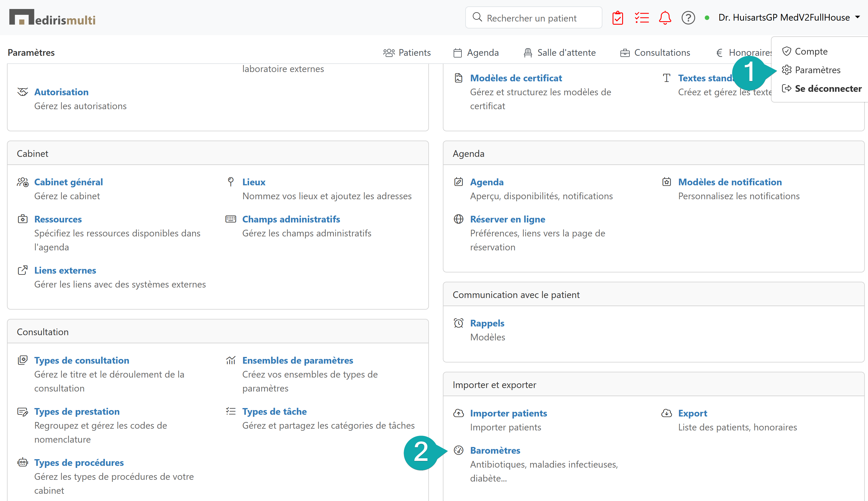868x501 pixels.
Task: Open the Champs administratifs link
Action: point(291,219)
